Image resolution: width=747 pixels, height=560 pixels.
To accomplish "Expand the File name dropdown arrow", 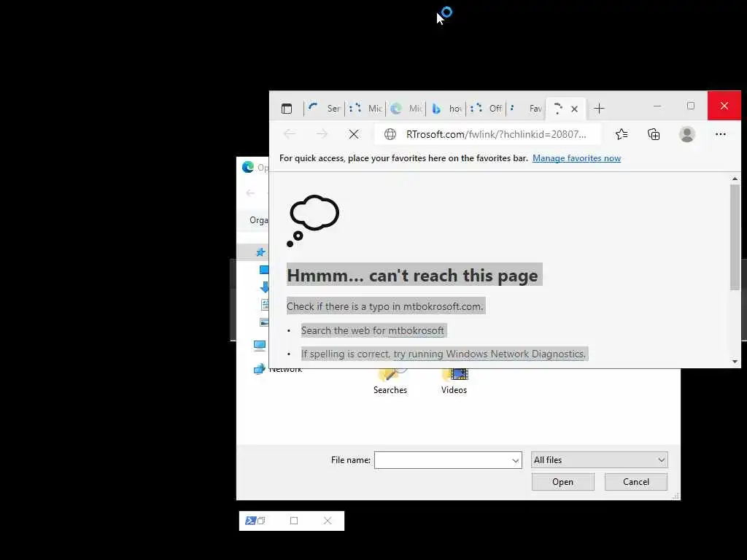I will pyautogui.click(x=516, y=461).
